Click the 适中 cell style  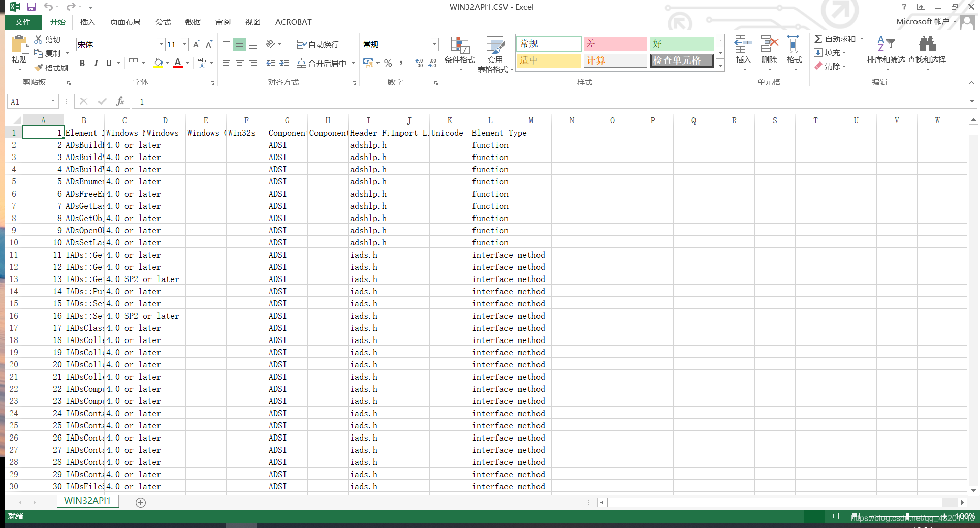click(x=548, y=60)
